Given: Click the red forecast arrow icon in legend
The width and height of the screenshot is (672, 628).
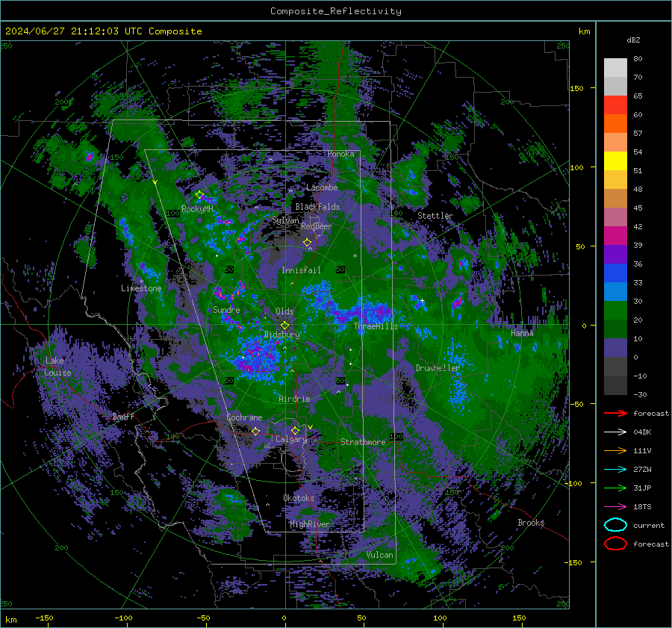Looking at the screenshot, I should click(x=615, y=413).
